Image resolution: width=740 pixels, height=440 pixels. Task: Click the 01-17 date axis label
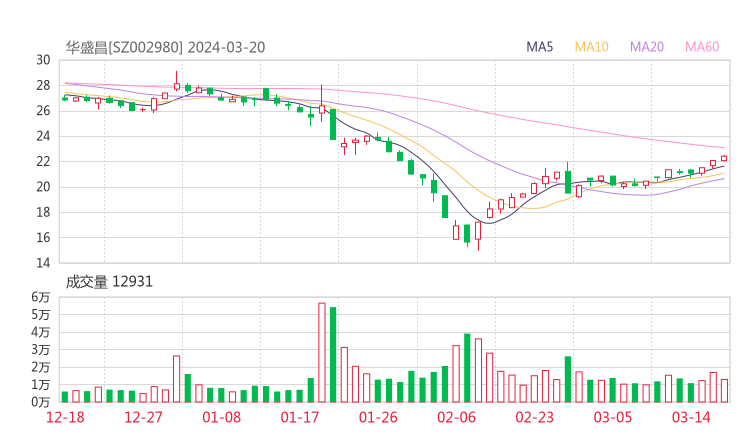300,417
